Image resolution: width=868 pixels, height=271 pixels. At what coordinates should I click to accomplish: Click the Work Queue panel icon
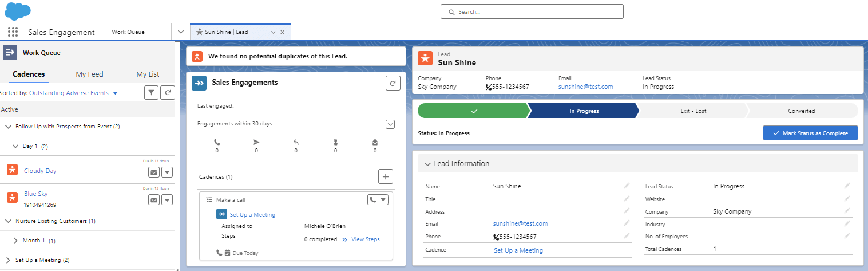pyautogui.click(x=10, y=52)
